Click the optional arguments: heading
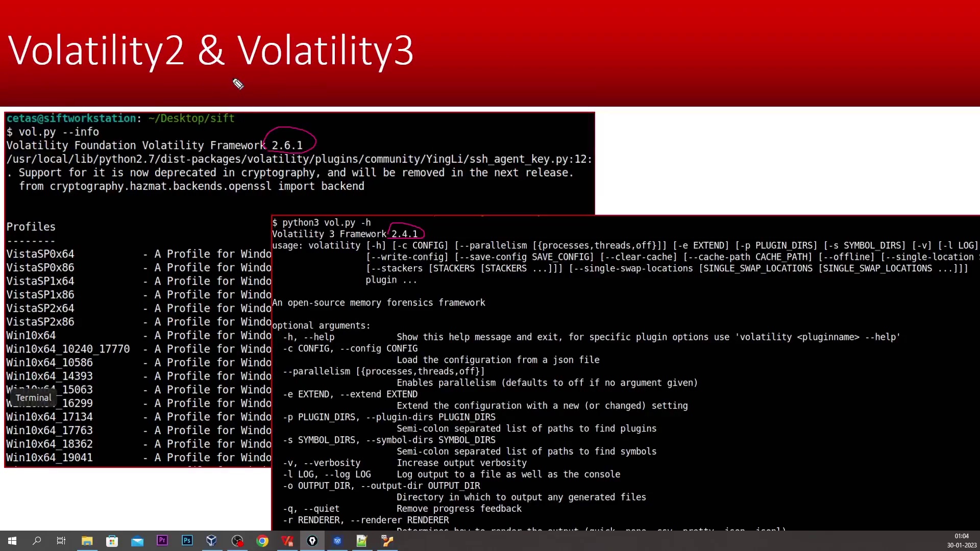The height and width of the screenshot is (551, 980). click(321, 325)
